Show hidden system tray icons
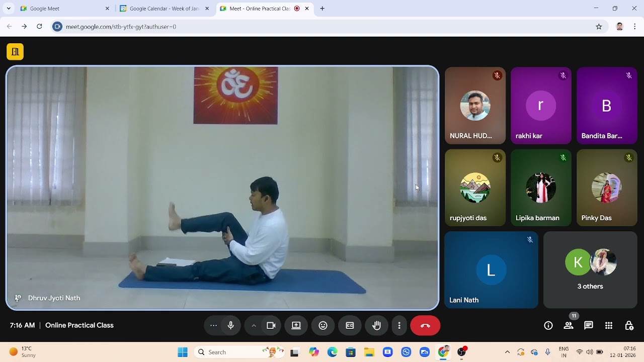 [507, 352]
